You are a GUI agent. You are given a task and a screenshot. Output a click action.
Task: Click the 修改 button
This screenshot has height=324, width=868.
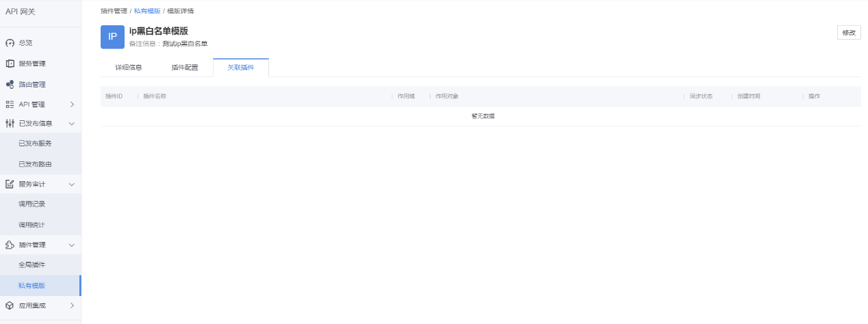tap(849, 33)
